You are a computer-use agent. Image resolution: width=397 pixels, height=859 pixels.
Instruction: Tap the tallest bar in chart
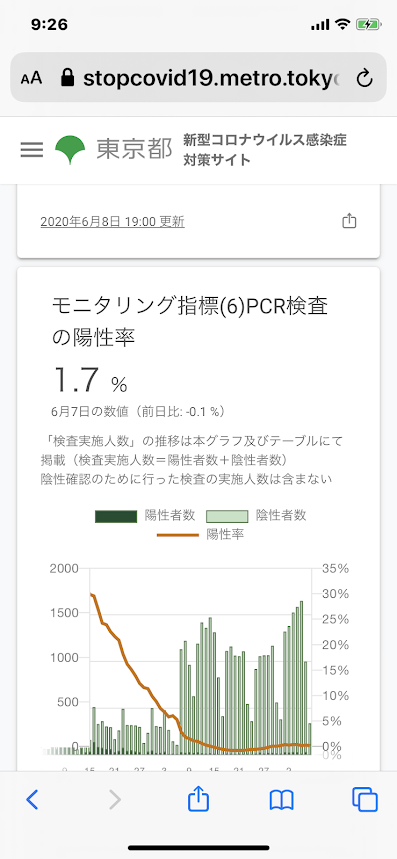click(x=301, y=678)
